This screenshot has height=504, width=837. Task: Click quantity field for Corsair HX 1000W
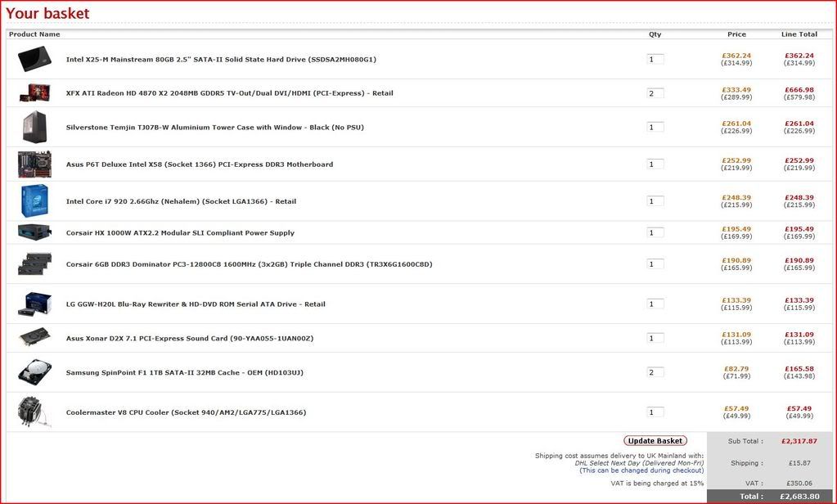pyautogui.click(x=655, y=233)
